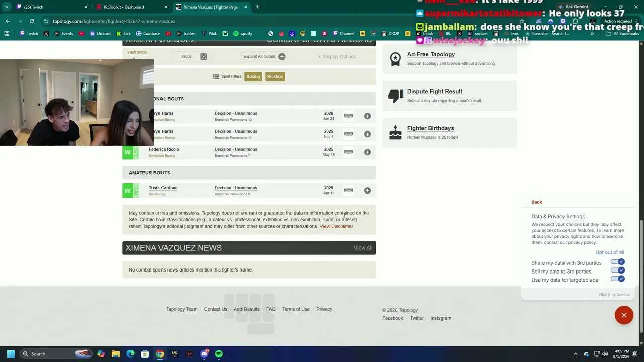644x362 pixels.
Task: Open the Kick bookmark
Action: point(123,34)
